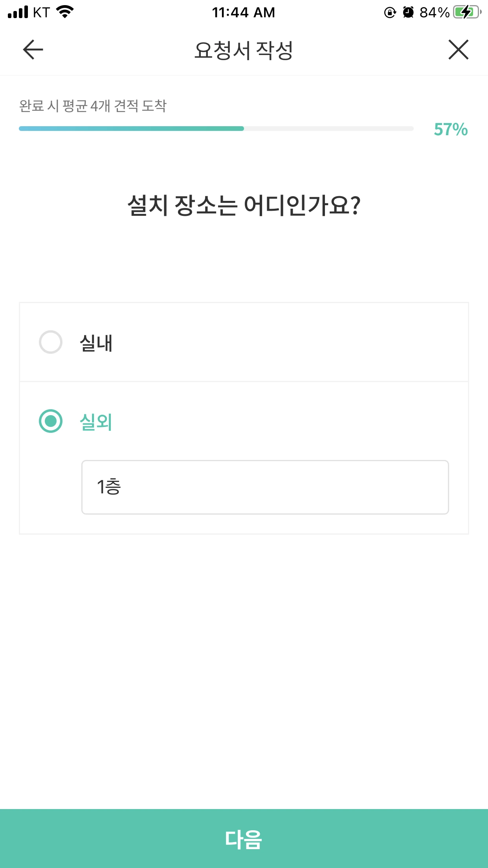Click the 1층 text input field
488x868 pixels.
(265, 487)
